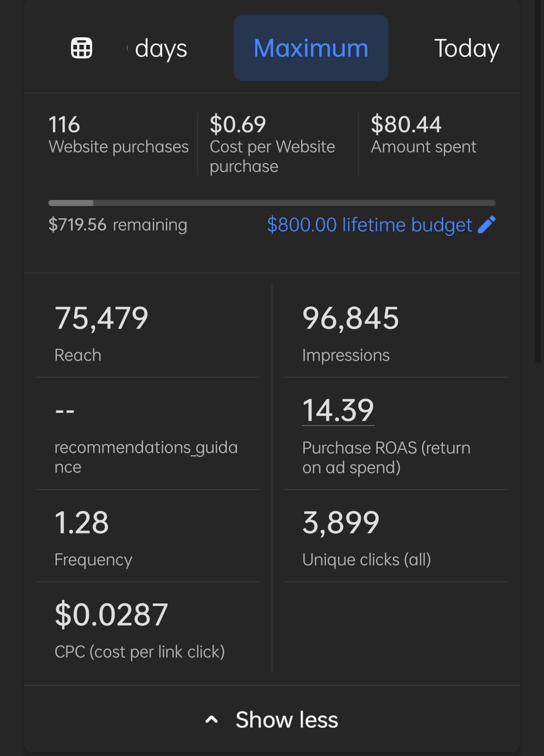This screenshot has height=756, width=544.
Task: Select the Today date range tab
Action: [x=466, y=48]
